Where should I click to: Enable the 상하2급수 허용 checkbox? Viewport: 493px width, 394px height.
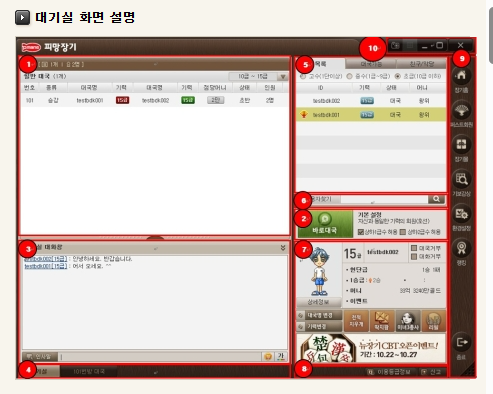pyautogui.click(x=402, y=232)
